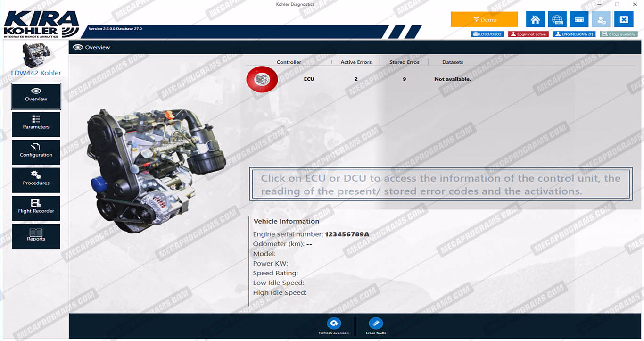This screenshot has width=644, height=341.
Task: Click the LDW442 Kohler engine label
Action: click(36, 73)
